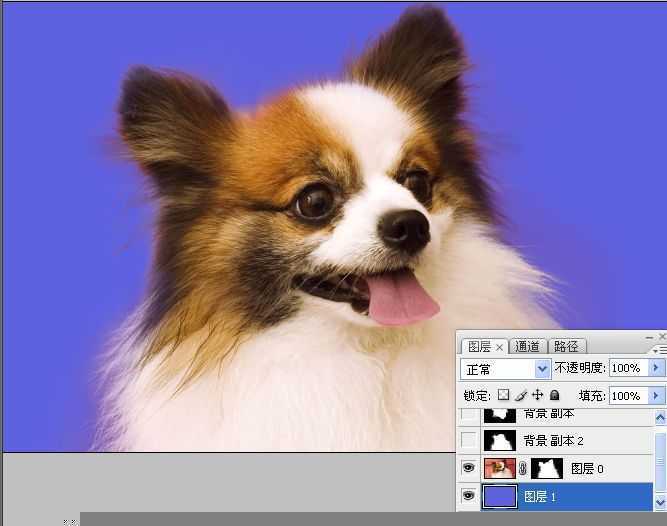Select the 图层 0 dog image thumbnail
Viewport: 667px width, 526px height.
500,468
